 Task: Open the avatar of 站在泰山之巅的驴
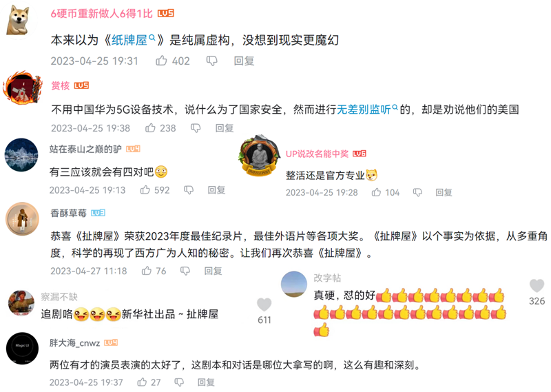click(x=21, y=155)
